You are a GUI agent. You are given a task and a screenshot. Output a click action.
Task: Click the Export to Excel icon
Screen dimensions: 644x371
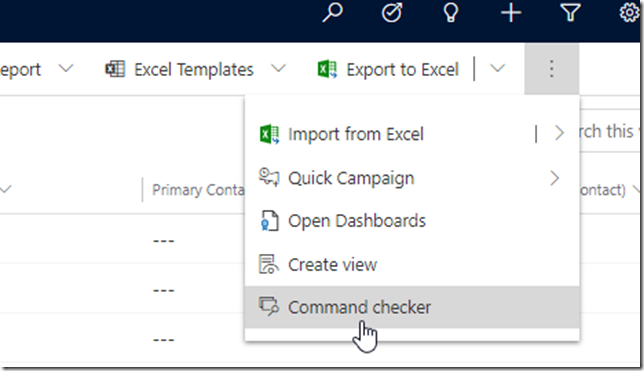(327, 69)
